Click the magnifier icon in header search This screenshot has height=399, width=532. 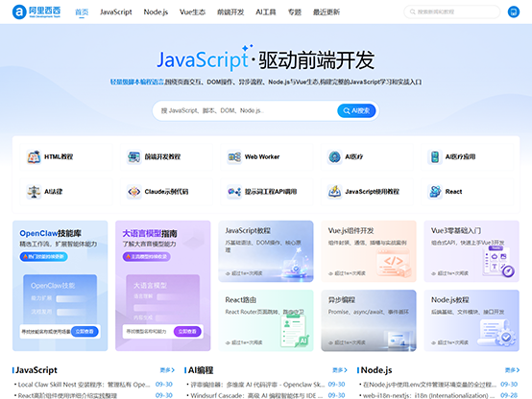click(413, 12)
